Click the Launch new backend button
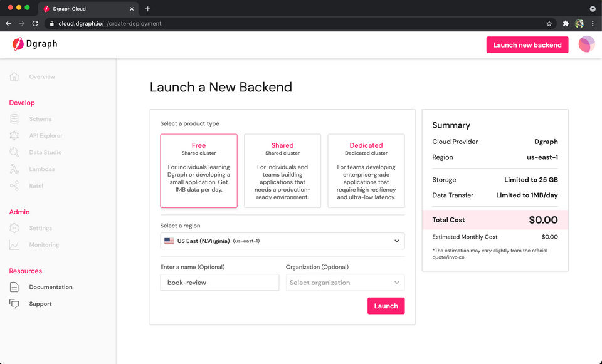This screenshot has height=364, width=602. pyautogui.click(x=527, y=45)
